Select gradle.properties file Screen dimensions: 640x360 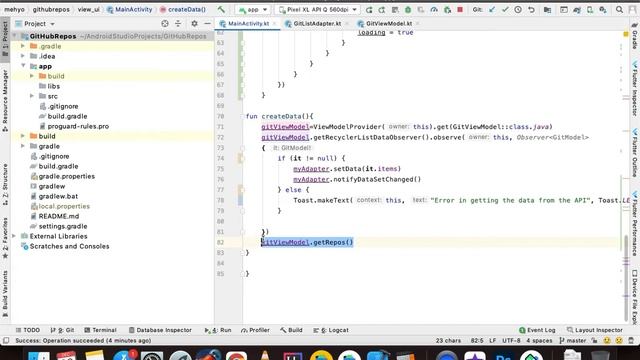[67, 176]
